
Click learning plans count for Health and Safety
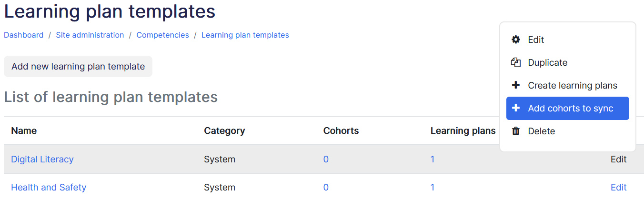click(433, 187)
